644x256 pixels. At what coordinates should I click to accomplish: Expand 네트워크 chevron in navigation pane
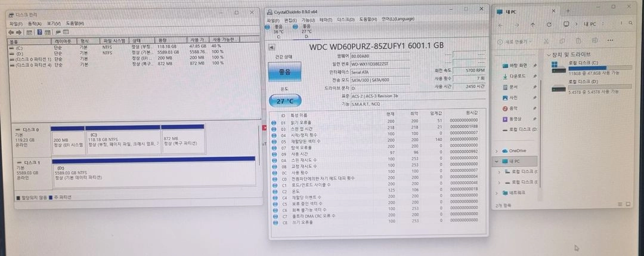pos(497,193)
